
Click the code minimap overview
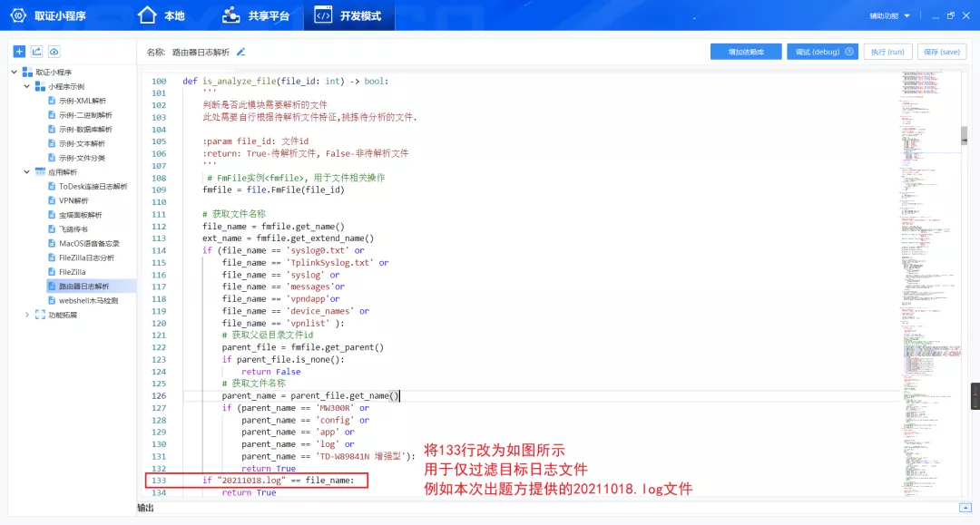pos(931,284)
